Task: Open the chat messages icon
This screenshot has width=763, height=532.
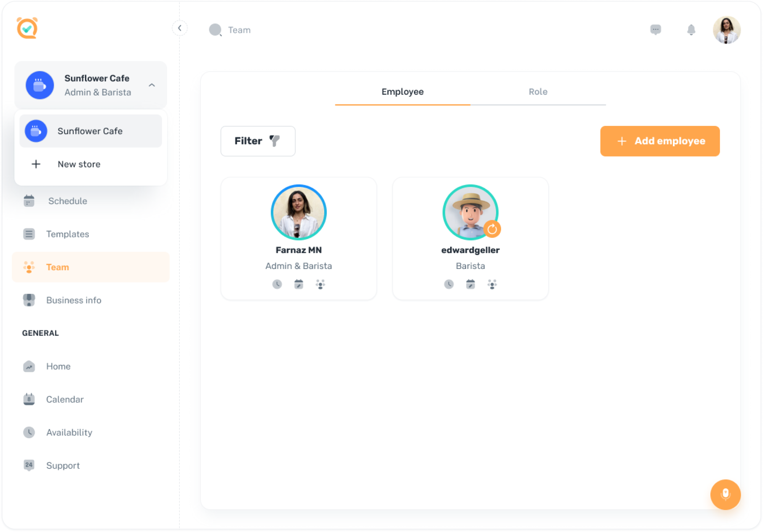Action: [x=655, y=30]
